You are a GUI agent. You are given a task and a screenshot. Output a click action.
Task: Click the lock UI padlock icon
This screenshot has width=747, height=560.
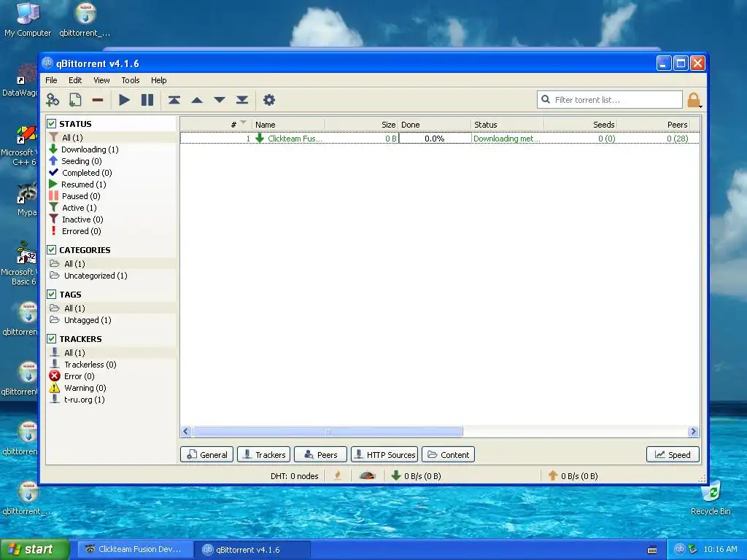pyautogui.click(x=694, y=100)
